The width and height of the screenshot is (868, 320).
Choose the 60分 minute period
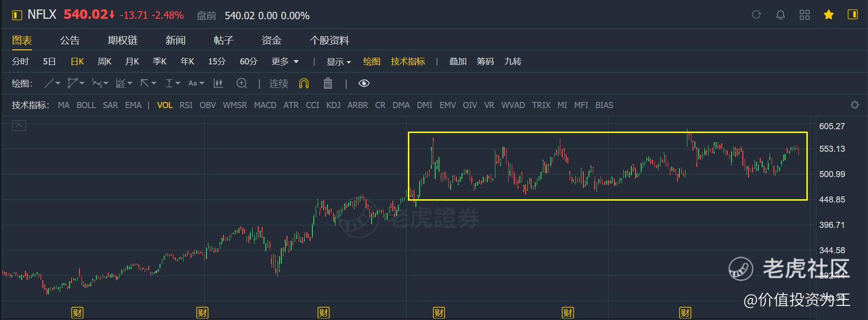click(x=248, y=62)
